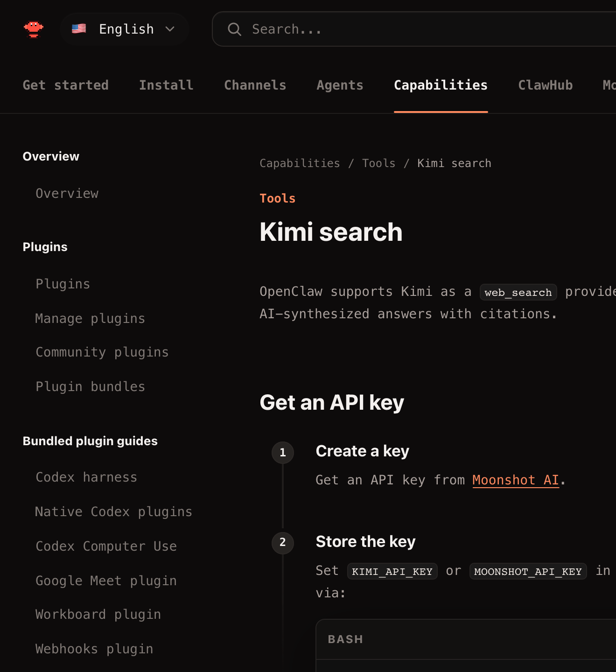This screenshot has height=672, width=616.
Task: Open the Plugins sidebar page link
Action: point(63,284)
